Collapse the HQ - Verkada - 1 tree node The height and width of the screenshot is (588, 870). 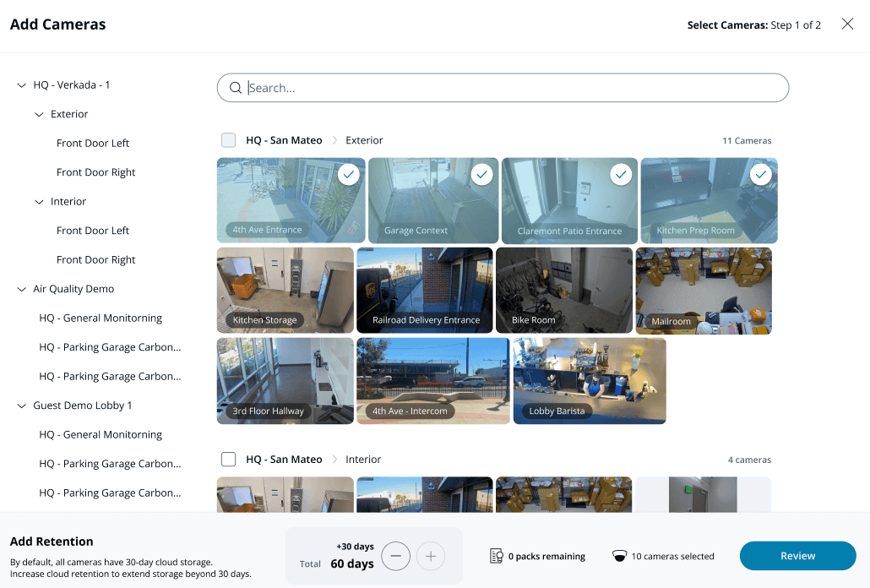[x=21, y=85]
